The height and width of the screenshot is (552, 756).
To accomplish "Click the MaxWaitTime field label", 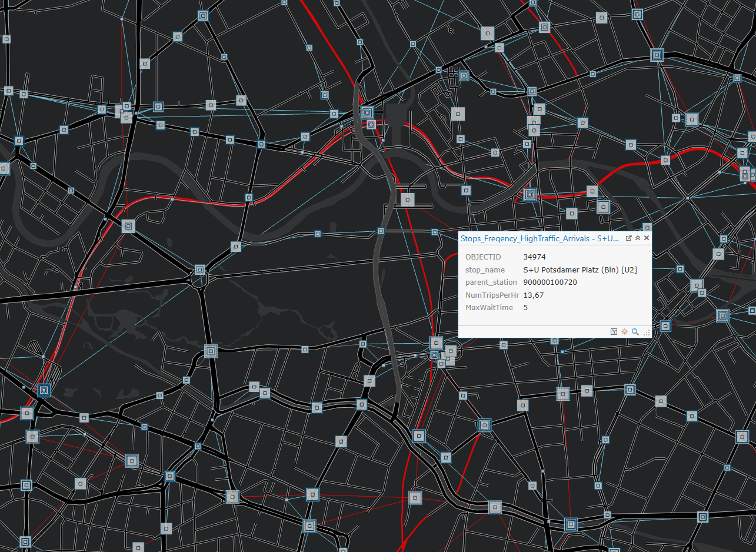I will 489,308.
